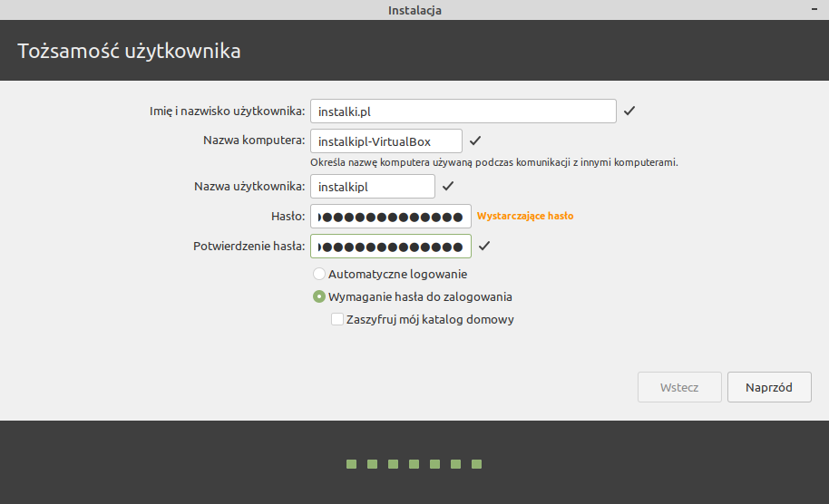Click the last green progress square
The image size is (829, 504).
pyautogui.click(x=476, y=464)
